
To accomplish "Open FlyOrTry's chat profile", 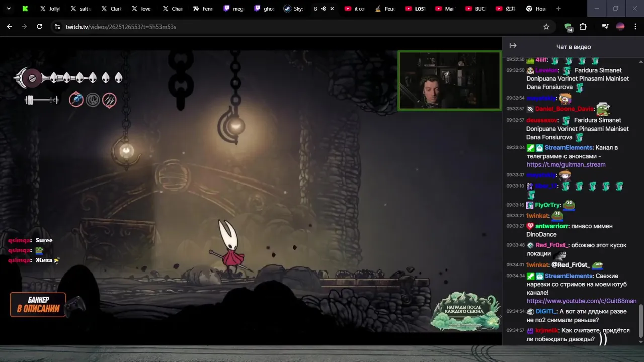I will [x=547, y=205].
